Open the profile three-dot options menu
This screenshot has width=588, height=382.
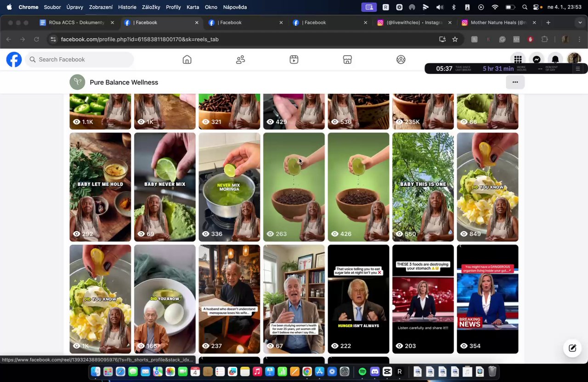tap(515, 82)
